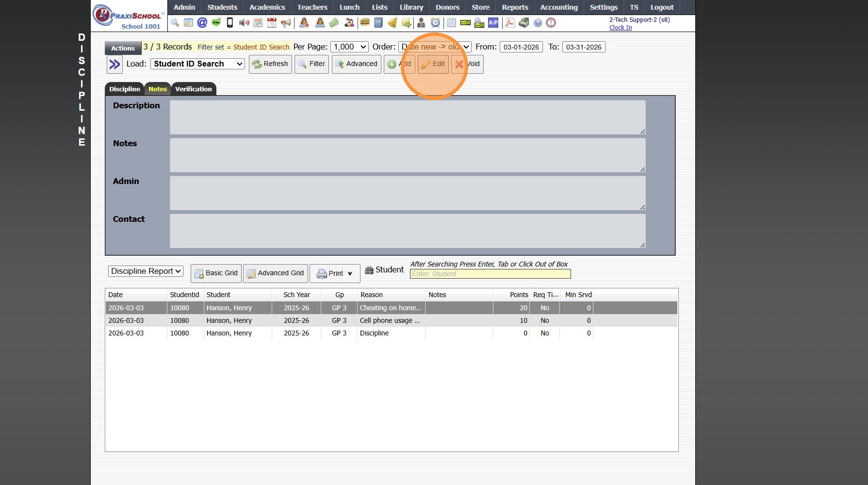This screenshot has width=868, height=485.
Task: Open the Load dropdown showing Student ID Search
Action: [197, 64]
